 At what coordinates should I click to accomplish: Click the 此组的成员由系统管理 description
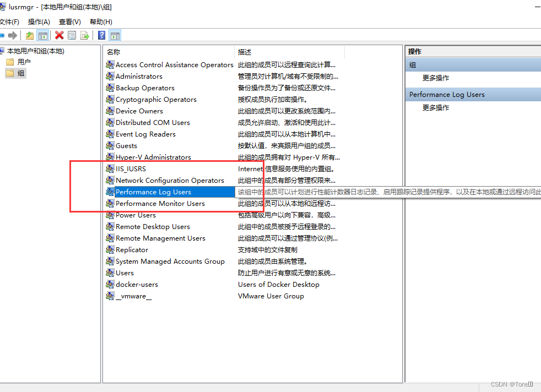(x=273, y=262)
